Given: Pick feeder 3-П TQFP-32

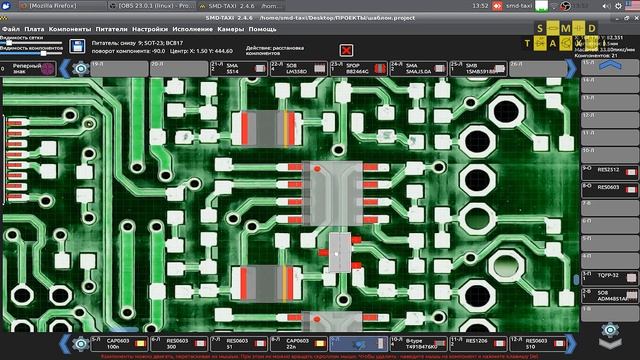Looking at the screenshot, I should (x=610, y=278).
